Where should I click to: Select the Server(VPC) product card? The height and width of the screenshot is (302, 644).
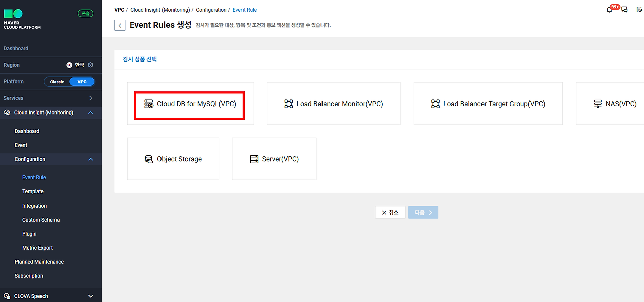[274, 159]
